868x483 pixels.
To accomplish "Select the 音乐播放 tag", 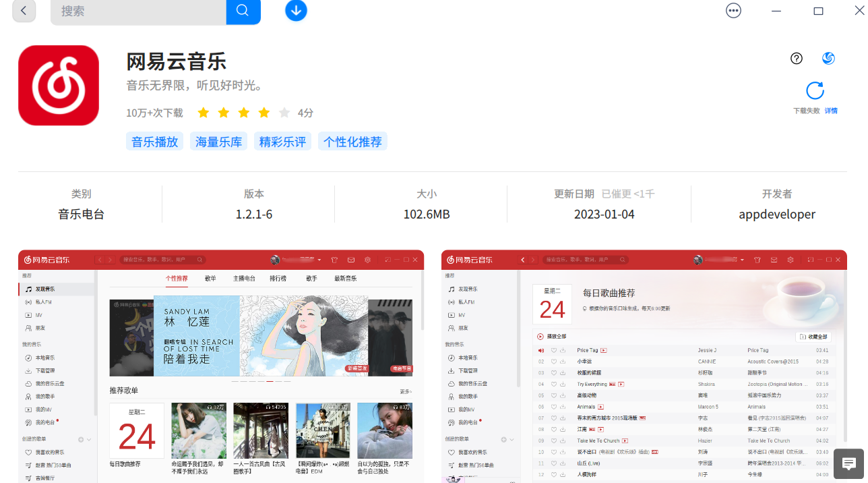I will point(155,142).
